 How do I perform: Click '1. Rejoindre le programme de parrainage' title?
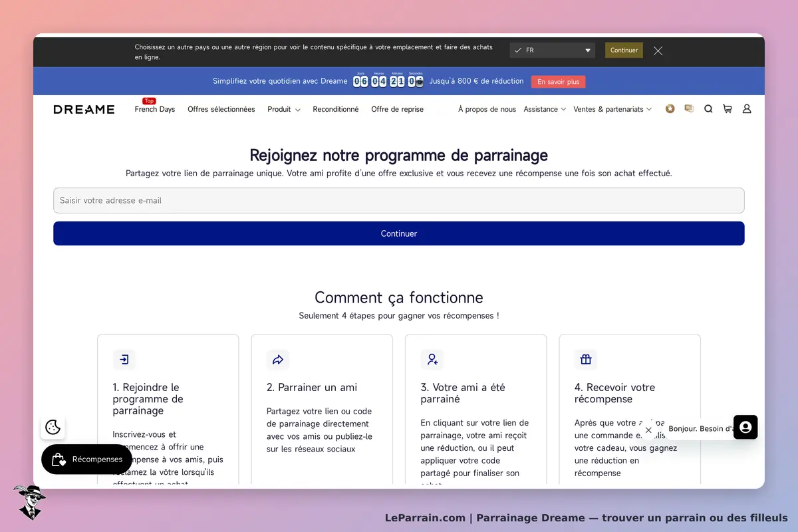[148, 399]
